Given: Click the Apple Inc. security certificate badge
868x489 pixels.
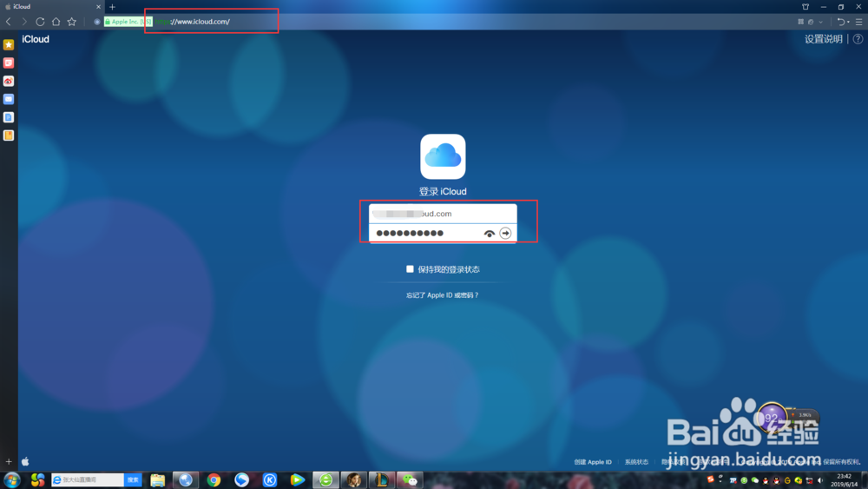Looking at the screenshot, I should (128, 22).
